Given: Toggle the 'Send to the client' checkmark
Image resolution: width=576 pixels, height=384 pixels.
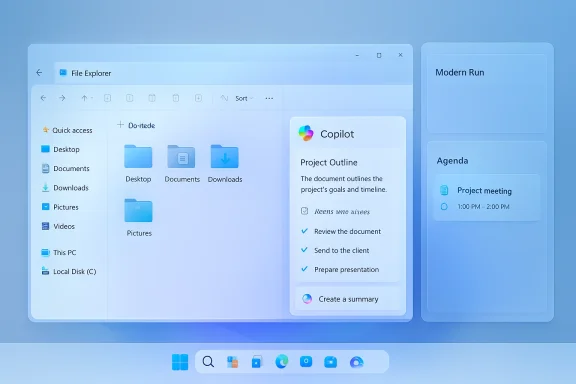Looking at the screenshot, I should pyautogui.click(x=305, y=250).
